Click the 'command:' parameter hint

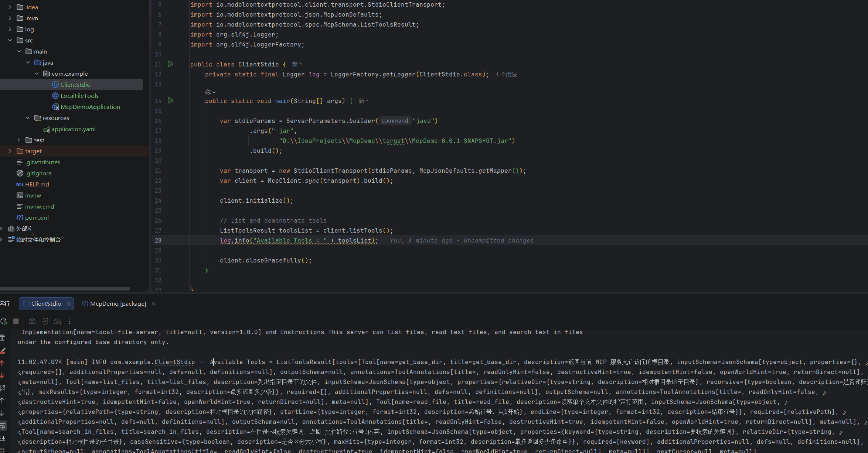[395, 121]
